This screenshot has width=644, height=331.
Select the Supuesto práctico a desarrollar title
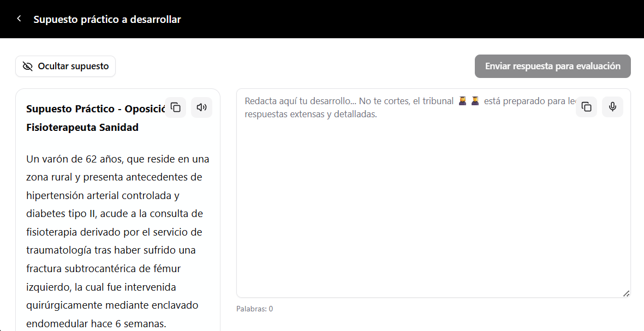click(x=106, y=19)
